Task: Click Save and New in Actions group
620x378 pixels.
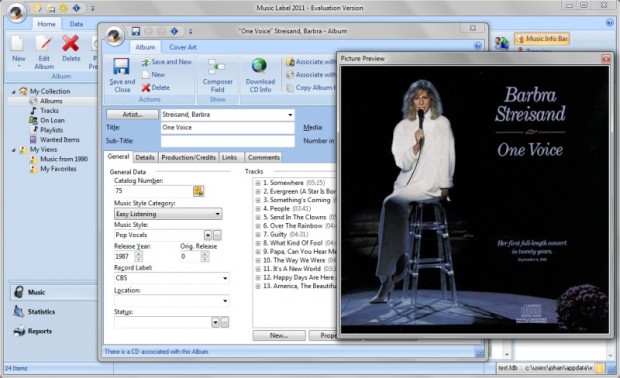Action: click(x=166, y=62)
